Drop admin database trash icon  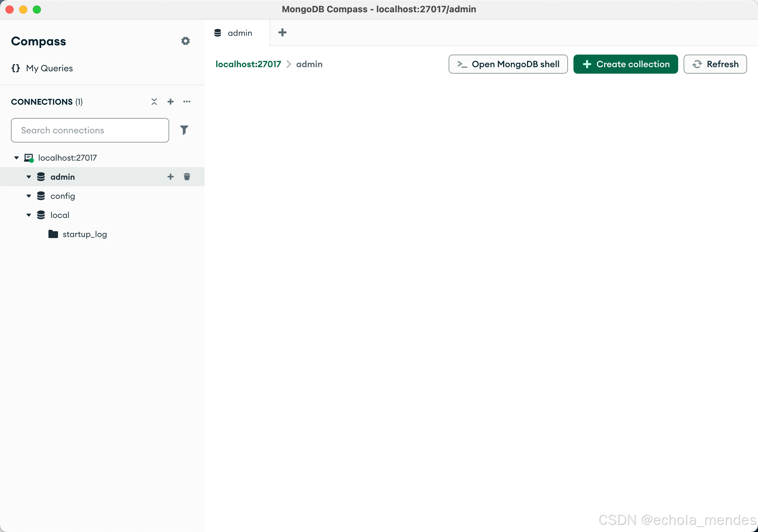(187, 177)
